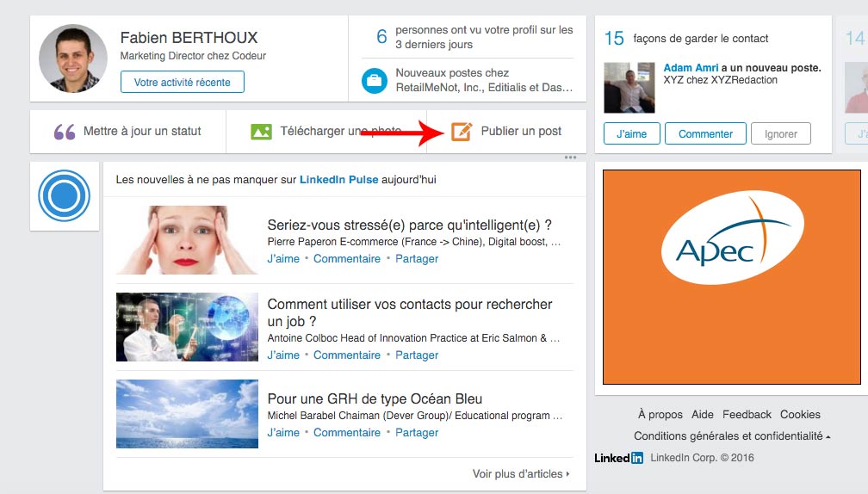Click Commenter button on Adam Amri update
Viewport: 868px width, 494px height.
[x=705, y=134]
